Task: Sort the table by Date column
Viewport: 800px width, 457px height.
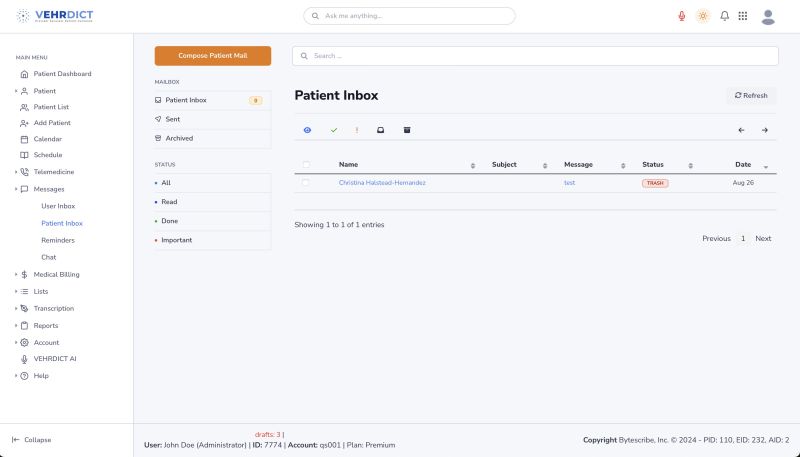Action: (x=743, y=165)
